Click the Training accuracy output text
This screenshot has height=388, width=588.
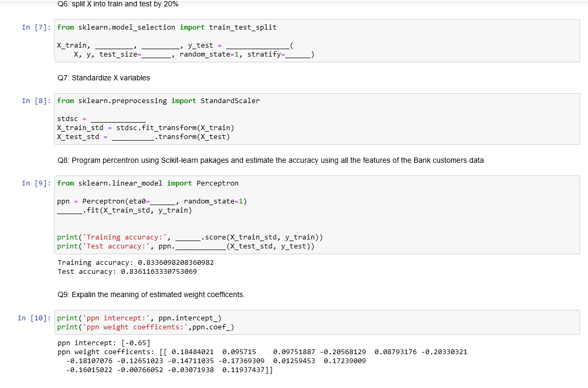click(x=135, y=262)
